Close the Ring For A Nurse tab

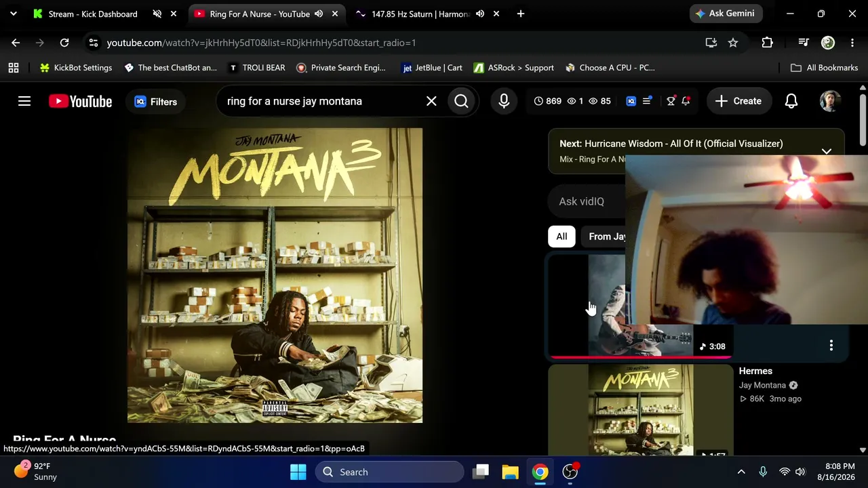click(x=335, y=14)
